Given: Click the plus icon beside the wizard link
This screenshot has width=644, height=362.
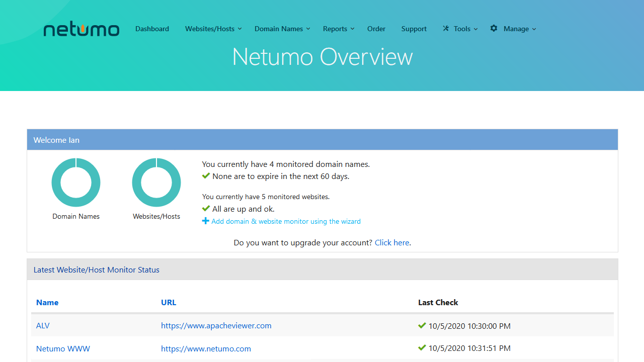Looking at the screenshot, I should 205,221.
